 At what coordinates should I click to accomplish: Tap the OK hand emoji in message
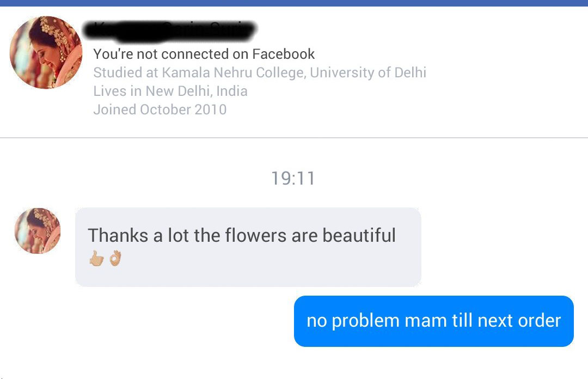(115, 258)
